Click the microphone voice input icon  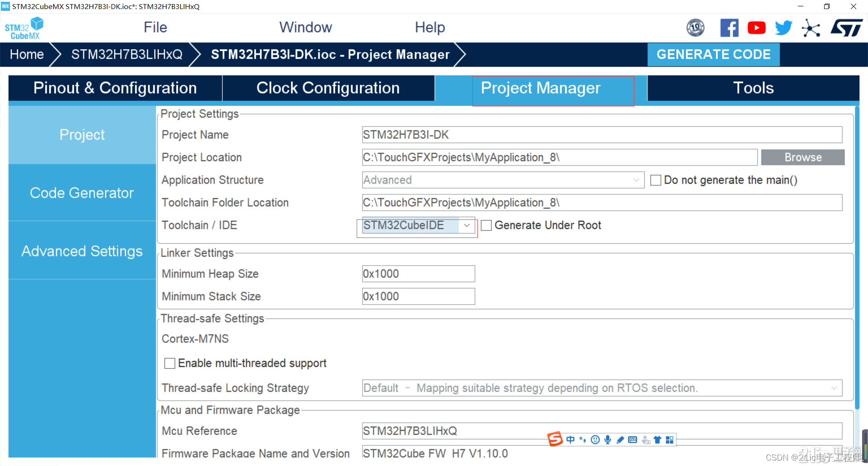coord(608,439)
